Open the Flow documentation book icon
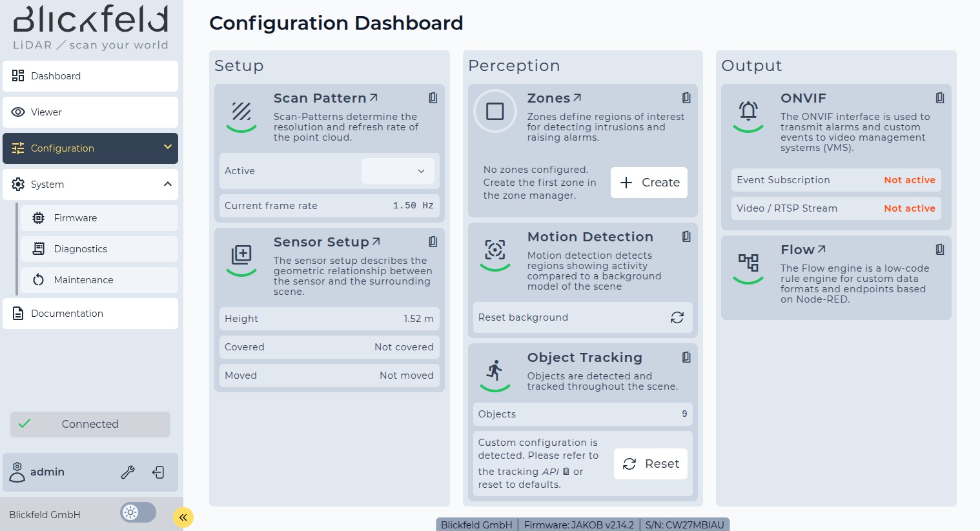Image resolution: width=980 pixels, height=531 pixels. 940,249
